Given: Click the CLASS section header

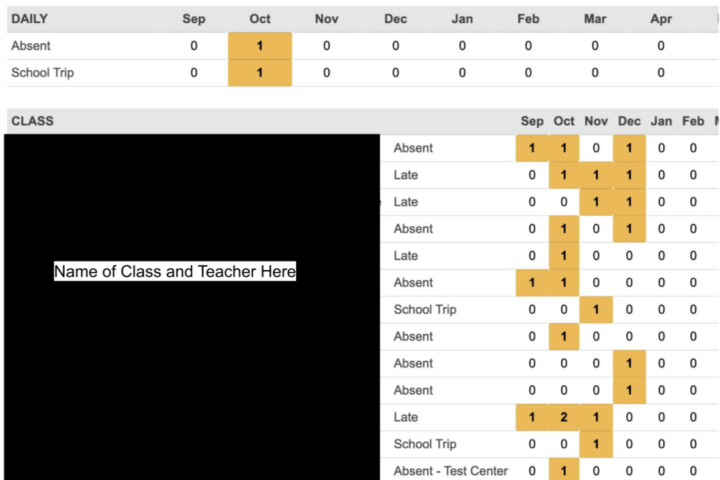Looking at the screenshot, I should tap(32, 121).
